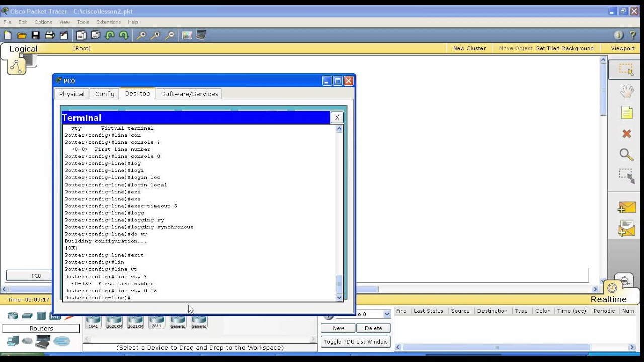Switch to the Realtime mode tab
644x362 pixels.
click(x=609, y=299)
